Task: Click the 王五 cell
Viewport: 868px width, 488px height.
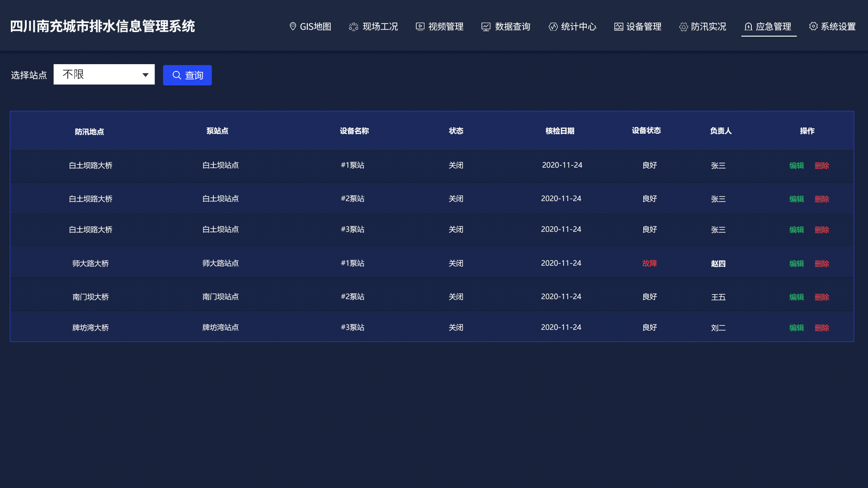Action: pyautogui.click(x=718, y=297)
